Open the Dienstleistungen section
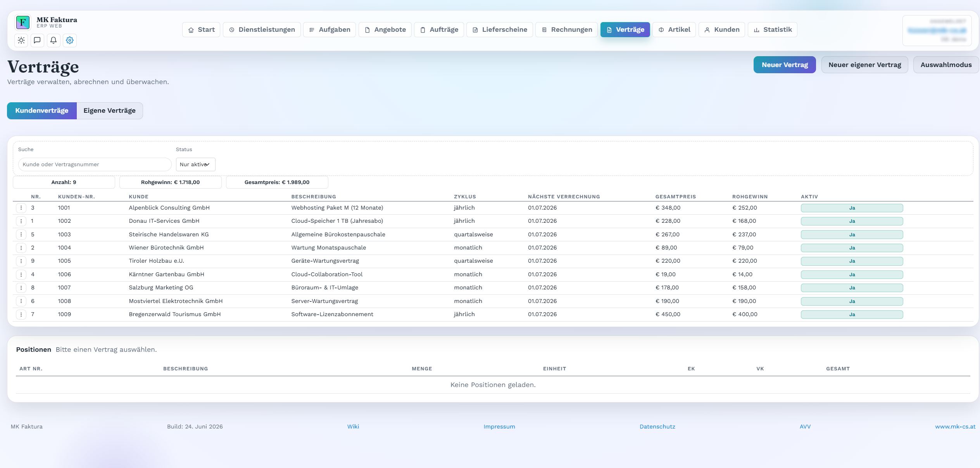This screenshot has height=468, width=980. pyautogui.click(x=262, y=30)
